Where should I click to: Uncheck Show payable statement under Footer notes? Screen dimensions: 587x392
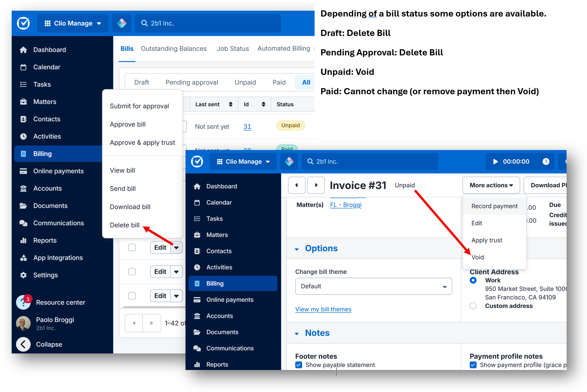[298, 365]
